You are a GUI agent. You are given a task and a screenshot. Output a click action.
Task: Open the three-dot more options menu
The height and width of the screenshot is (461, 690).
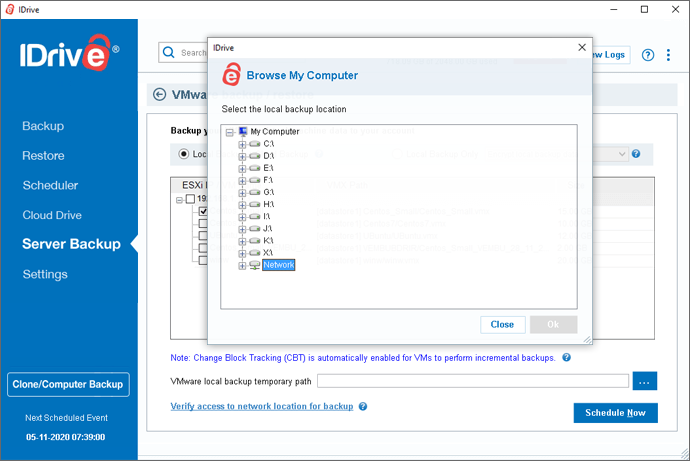tap(668, 55)
